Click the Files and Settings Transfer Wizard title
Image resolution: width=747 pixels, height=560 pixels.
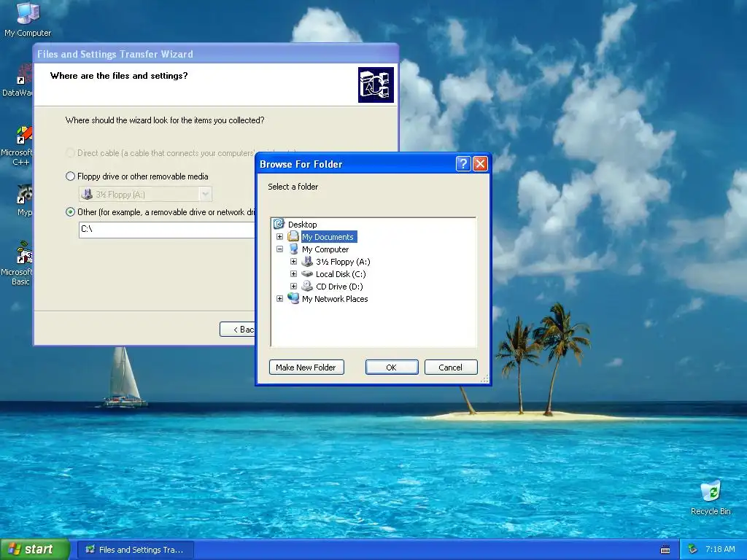[115, 54]
